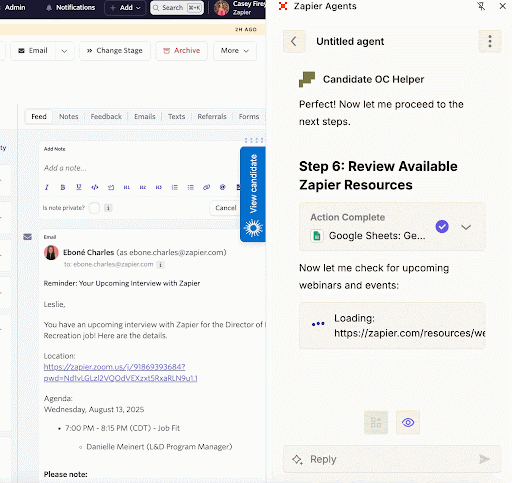
Task: Switch to the Texts tab
Action: click(x=177, y=117)
